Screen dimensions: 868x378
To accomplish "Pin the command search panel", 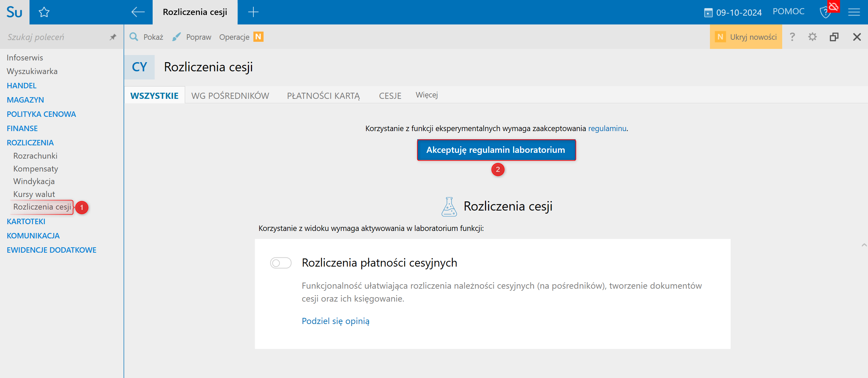I will 113,37.
